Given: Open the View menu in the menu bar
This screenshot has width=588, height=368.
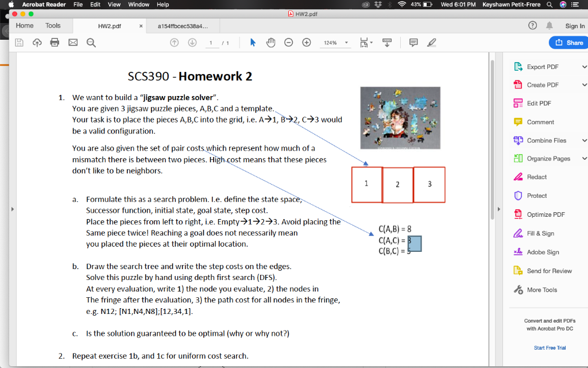Looking at the screenshot, I should click(114, 4).
